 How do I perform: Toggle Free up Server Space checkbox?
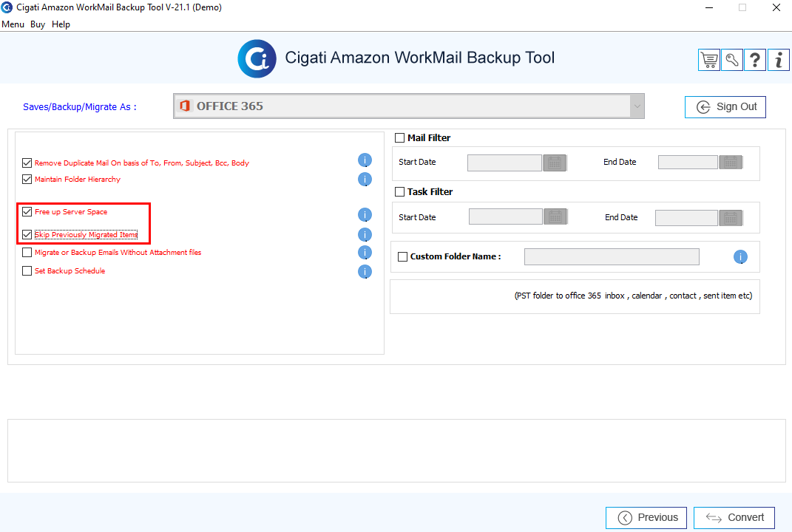tap(27, 212)
